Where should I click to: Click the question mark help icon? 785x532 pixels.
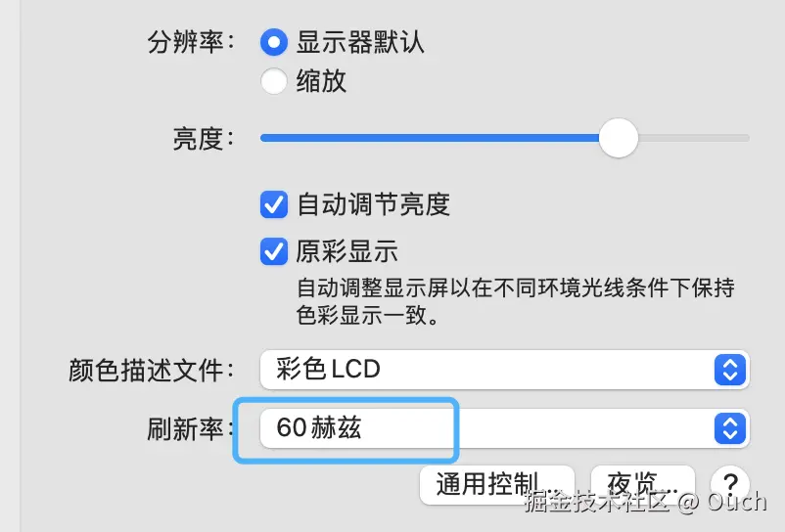point(730,484)
